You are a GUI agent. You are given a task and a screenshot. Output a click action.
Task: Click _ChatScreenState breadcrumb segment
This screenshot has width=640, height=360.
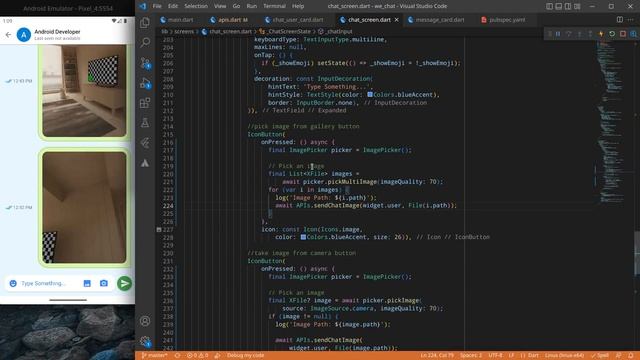(x=289, y=31)
